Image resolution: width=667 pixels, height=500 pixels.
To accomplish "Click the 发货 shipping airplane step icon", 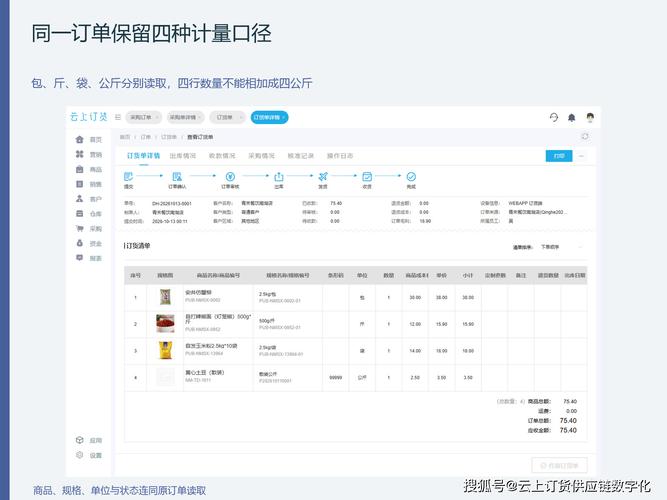I will click(323, 176).
